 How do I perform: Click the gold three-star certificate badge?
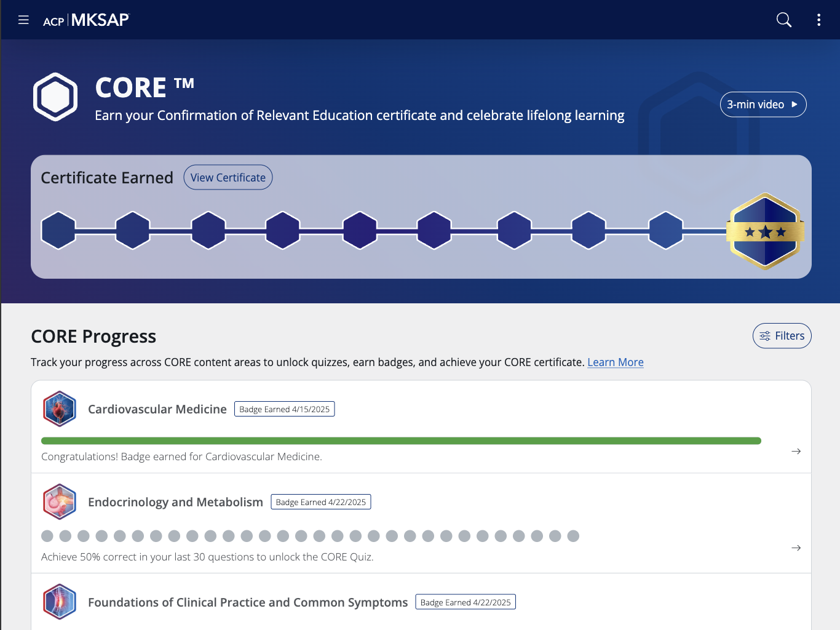coord(765,230)
